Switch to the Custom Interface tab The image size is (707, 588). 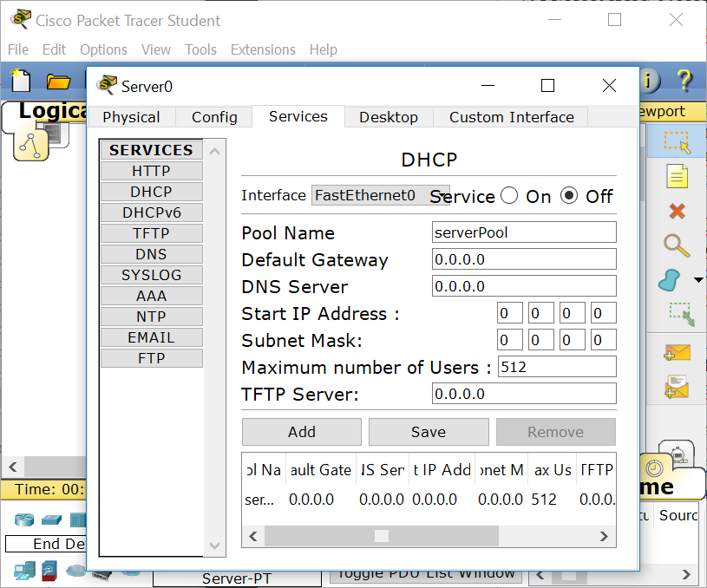(x=511, y=117)
